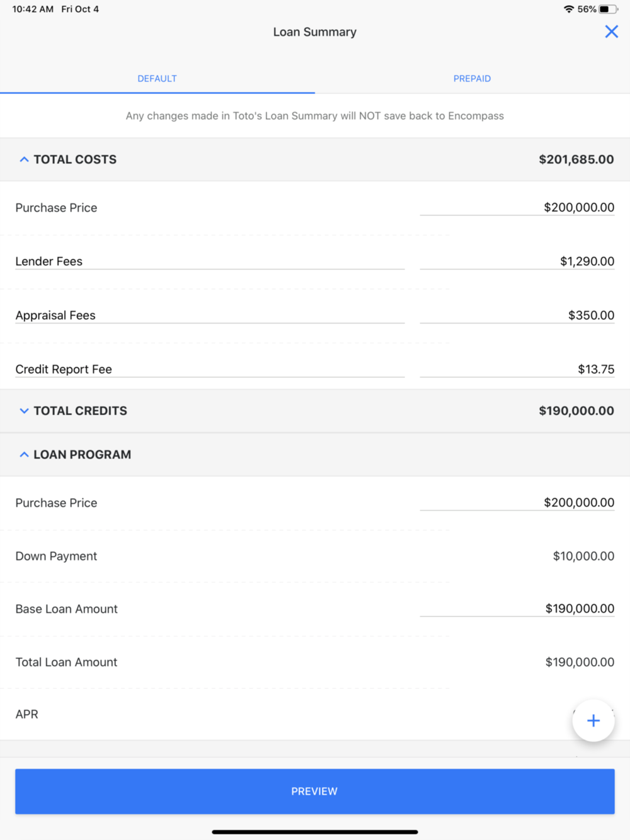630x840 pixels.
Task: Tap the TOTAL COSTS header total $201,685.00
Action: pos(576,159)
